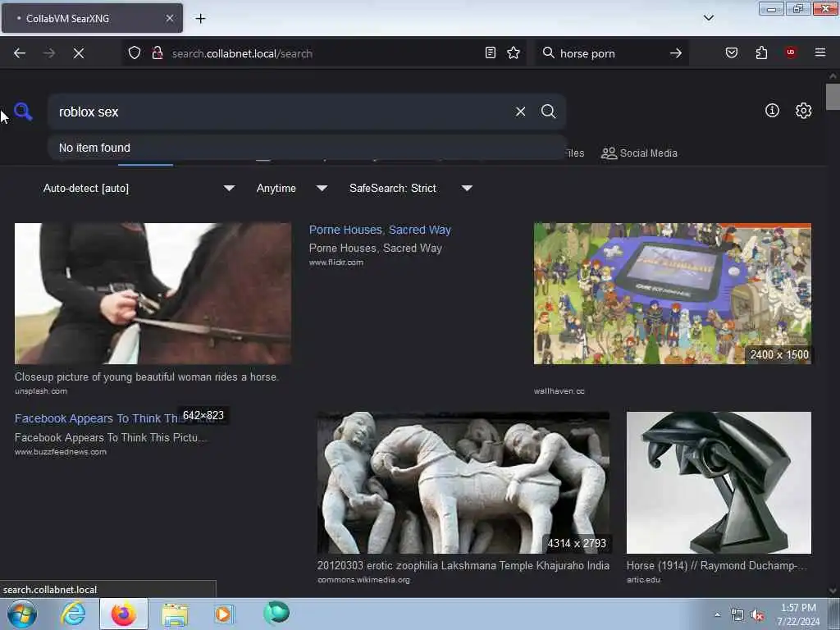Click the wallhaven.cc source text

(559, 391)
